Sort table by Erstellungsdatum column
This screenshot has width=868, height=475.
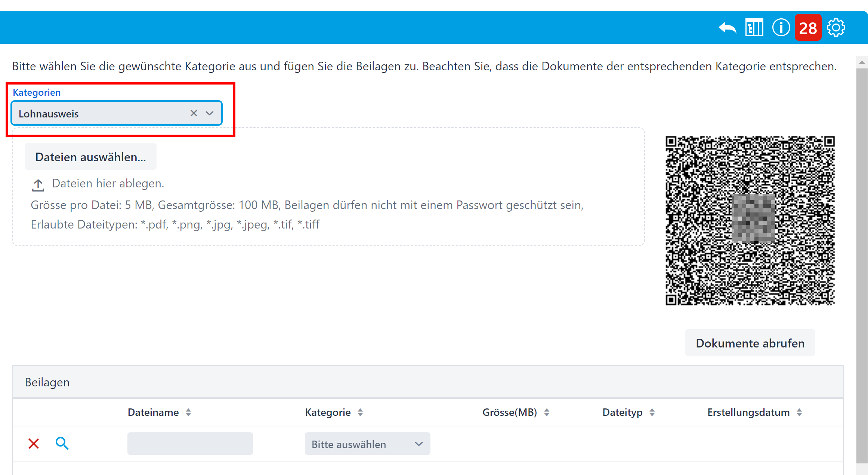pyautogui.click(x=799, y=412)
